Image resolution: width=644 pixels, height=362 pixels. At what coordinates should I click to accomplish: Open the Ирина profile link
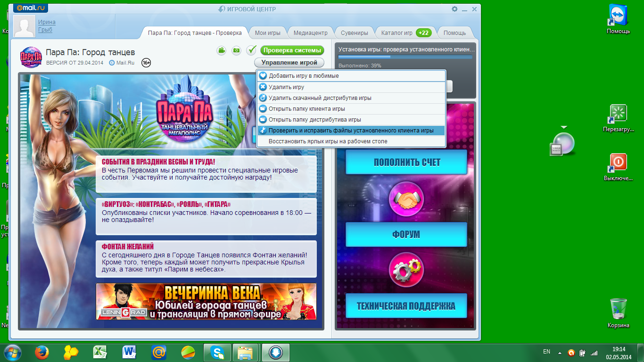point(47,22)
